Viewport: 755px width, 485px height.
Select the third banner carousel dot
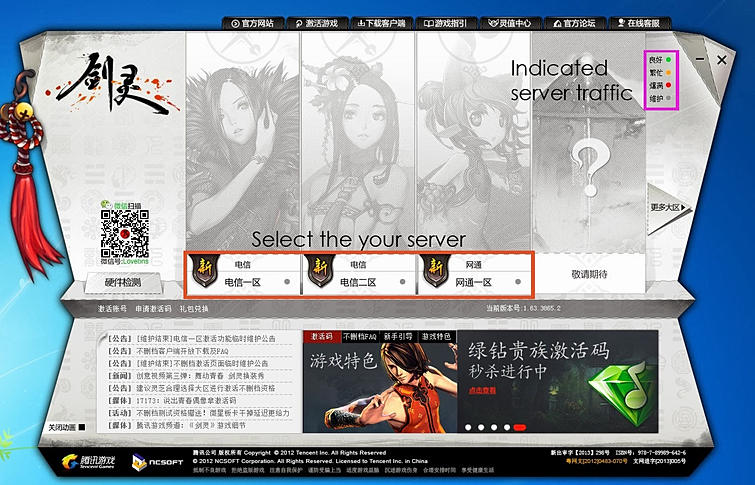[x=494, y=427]
